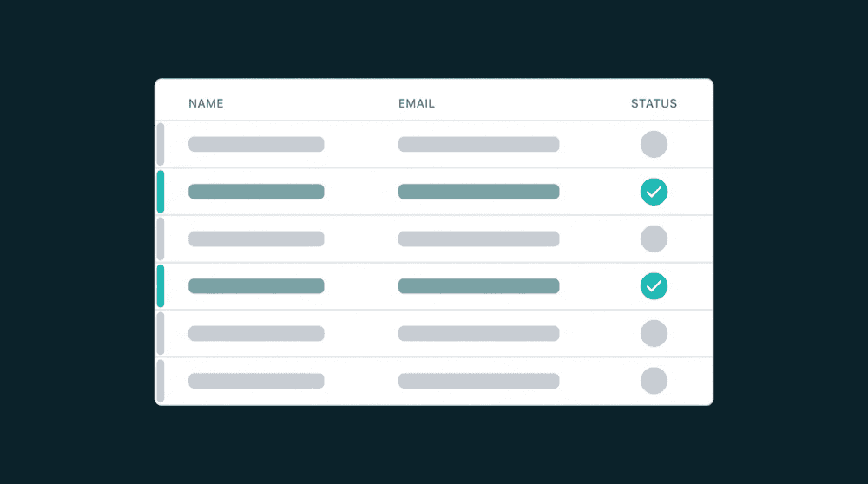Click the email placeholder in the last row

coord(479,381)
